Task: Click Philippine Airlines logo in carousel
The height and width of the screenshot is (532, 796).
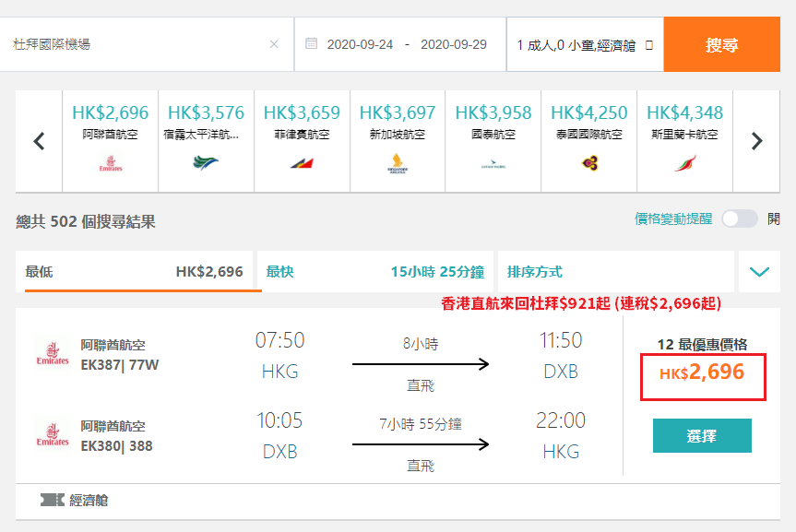Action: pos(302,163)
